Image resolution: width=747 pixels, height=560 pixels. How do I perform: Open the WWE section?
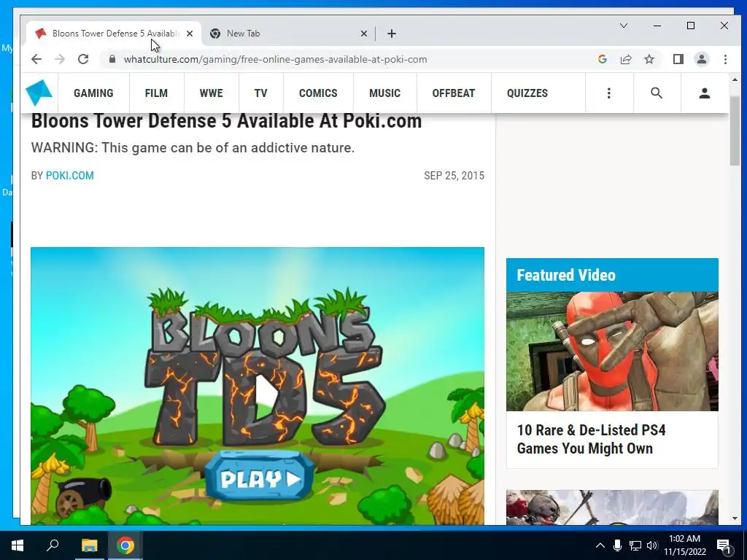tap(211, 93)
